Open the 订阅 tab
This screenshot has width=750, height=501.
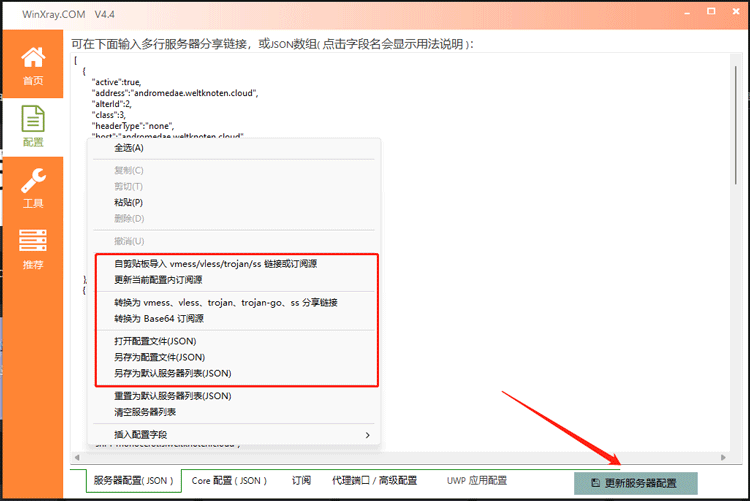[x=301, y=480]
